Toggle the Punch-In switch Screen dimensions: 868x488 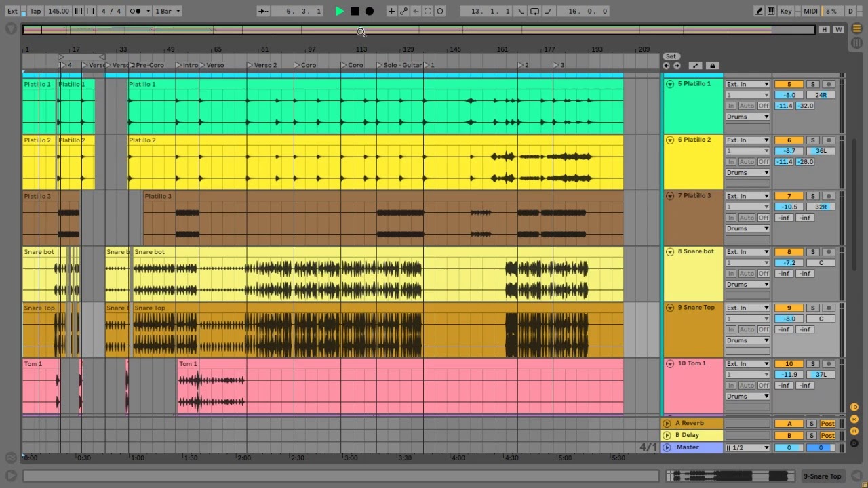click(x=520, y=11)
